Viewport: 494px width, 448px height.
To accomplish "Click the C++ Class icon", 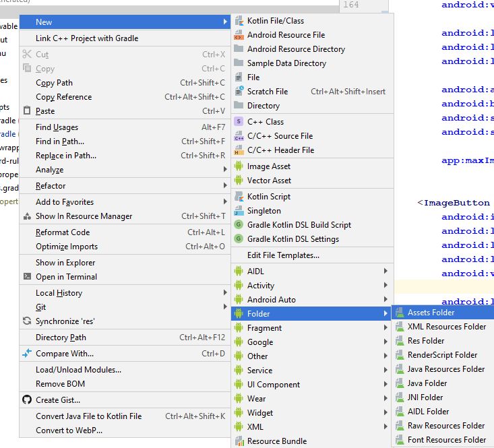I will 239,121.
